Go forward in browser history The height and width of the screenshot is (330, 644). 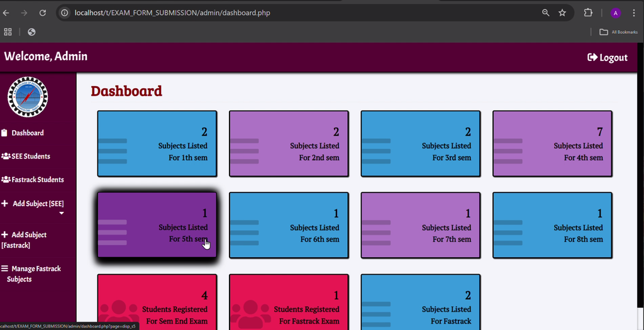coord(25,13)
